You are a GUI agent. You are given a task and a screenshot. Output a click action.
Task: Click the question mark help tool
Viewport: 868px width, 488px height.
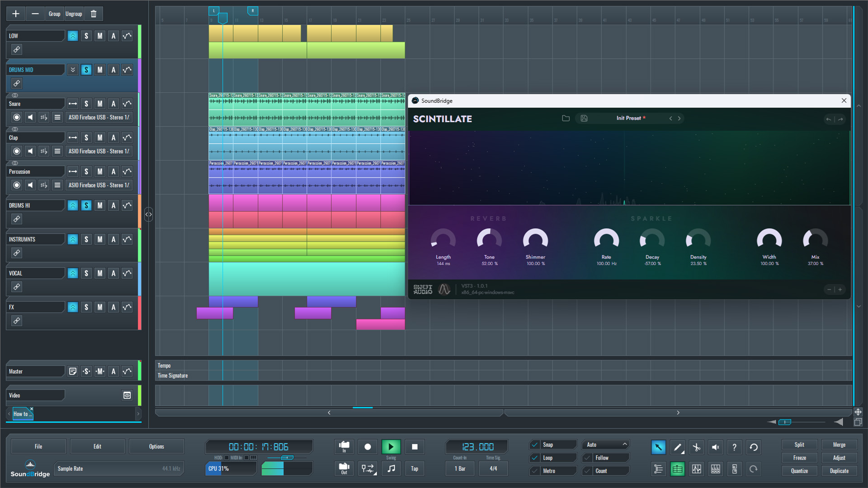point(734,447)
